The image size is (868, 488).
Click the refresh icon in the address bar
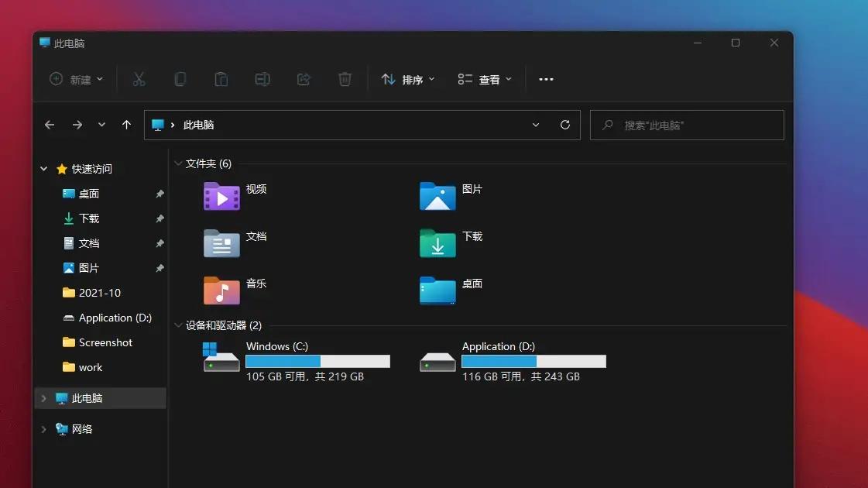click(564, 125)
